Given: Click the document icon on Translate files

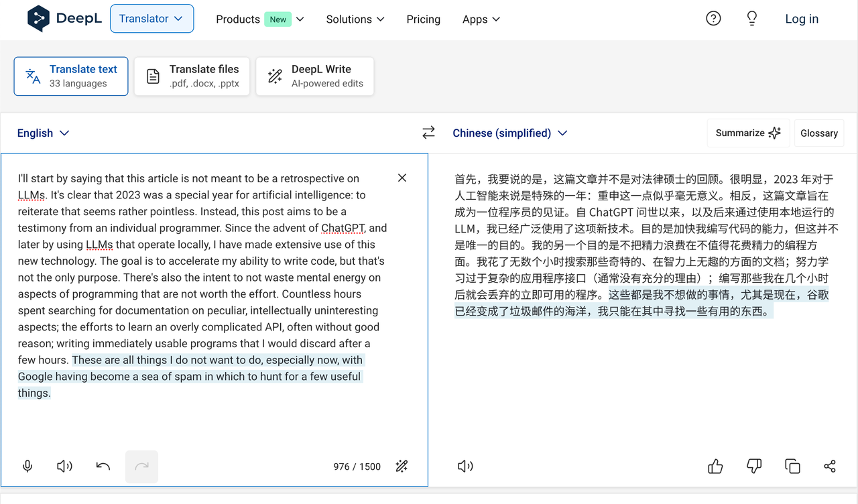Looking at the screenshot, I should click(154, 76).
